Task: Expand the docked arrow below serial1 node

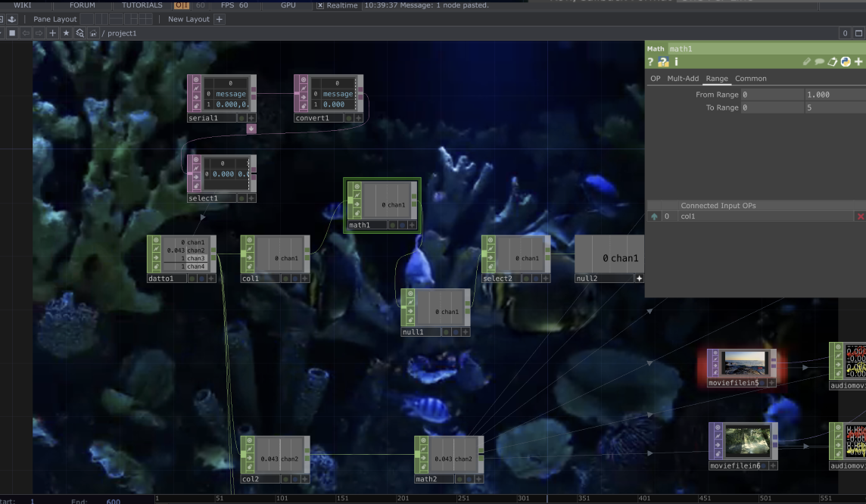Action: (251, 129)
